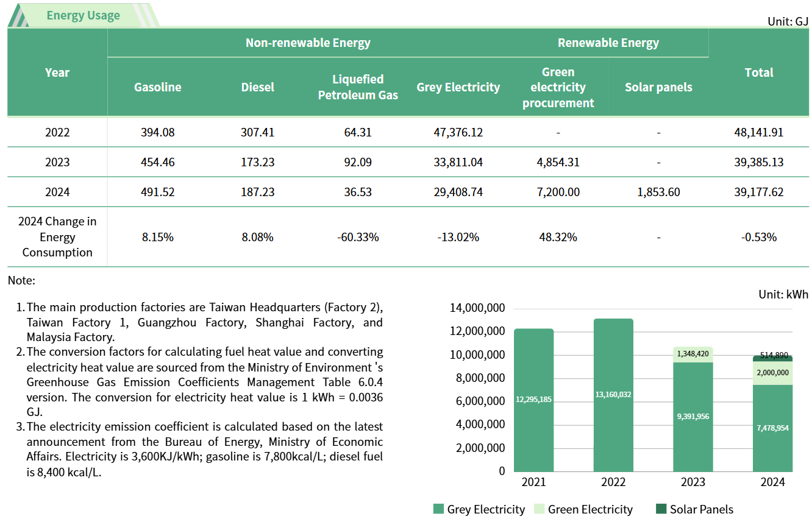812x522 pixels.
Task: Select the 48.32% cell in the table
Action: [558, 237]
